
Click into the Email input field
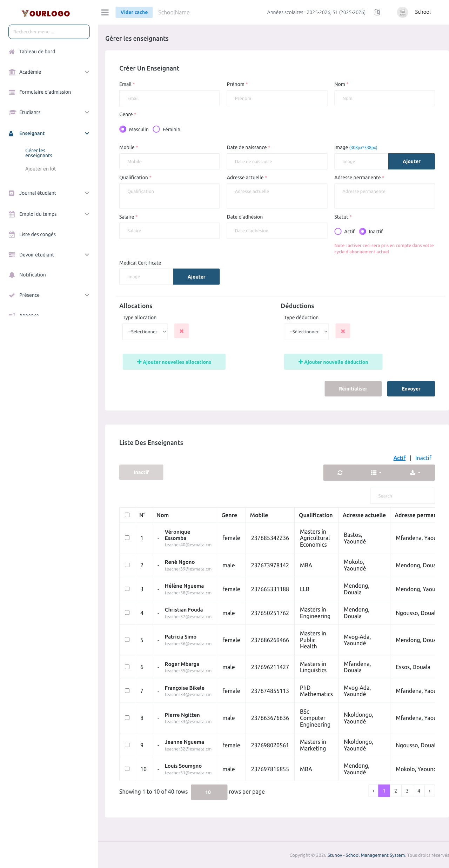(169, 98)
